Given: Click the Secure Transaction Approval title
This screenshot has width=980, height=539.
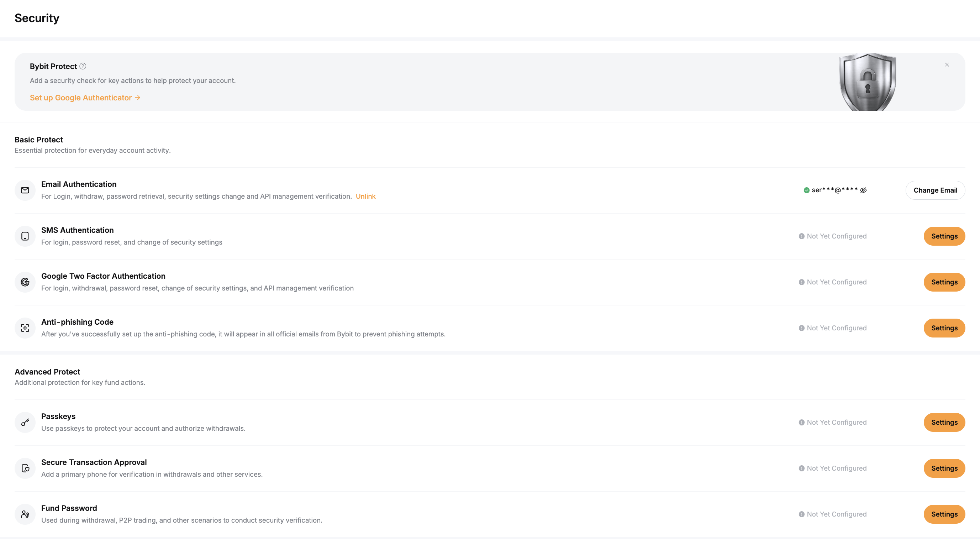Looking at the screenshot, I should (x=94, y=462).
